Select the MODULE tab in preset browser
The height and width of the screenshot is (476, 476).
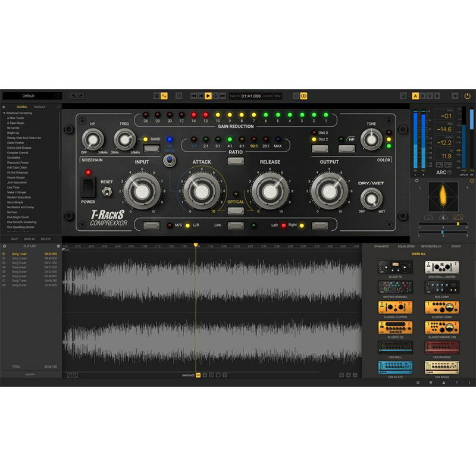coord(39,107)
